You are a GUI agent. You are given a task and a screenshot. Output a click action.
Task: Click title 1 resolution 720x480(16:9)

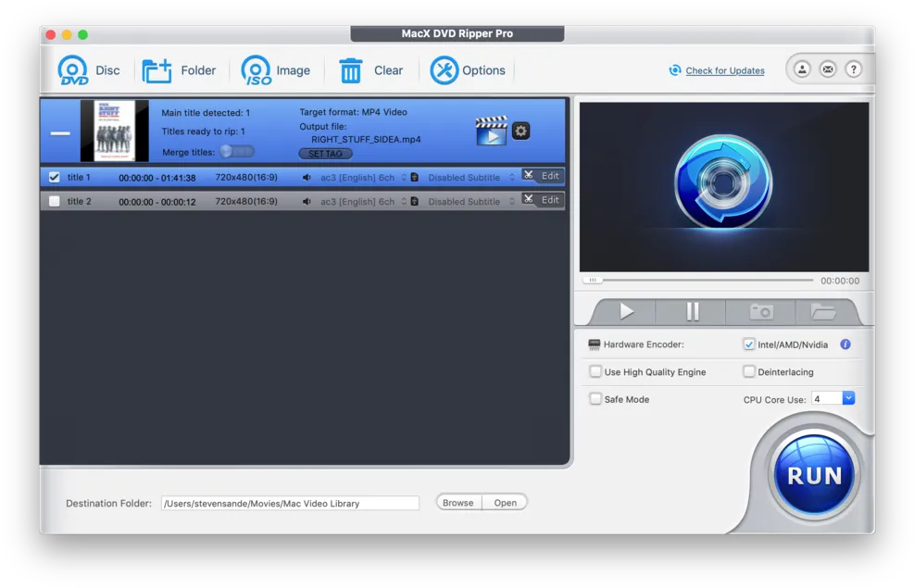(x=246, y=177)
